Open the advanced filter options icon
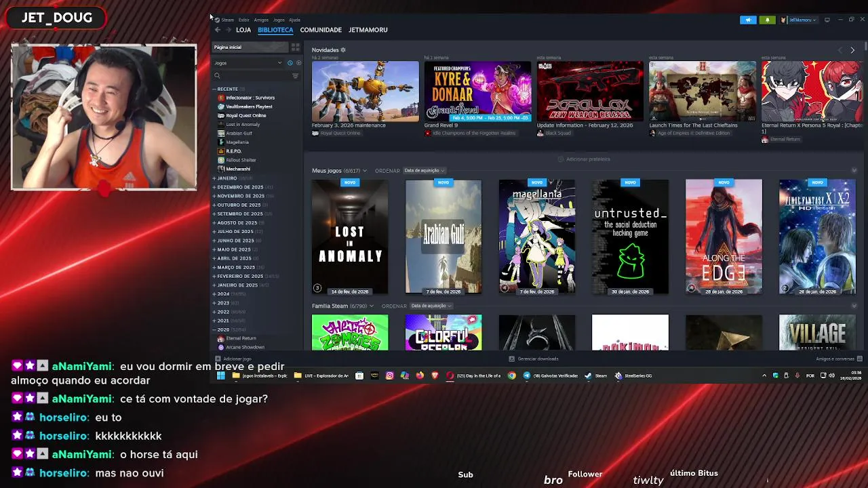Screen dimensions: 868x488 (x=295, y=75)
